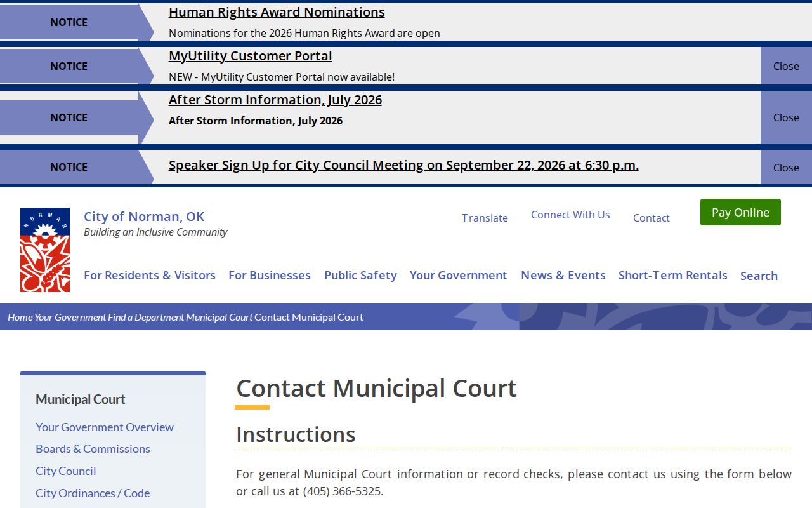Click Search in the main navigation

759,276
